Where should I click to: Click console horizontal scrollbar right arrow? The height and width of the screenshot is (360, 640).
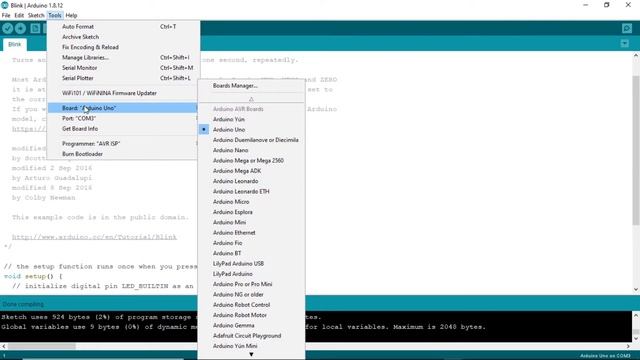click(x=628, y=346)
